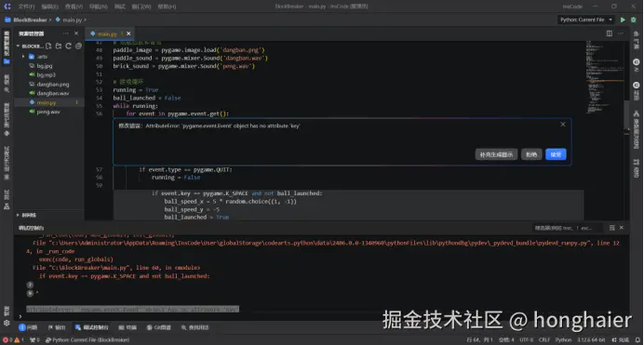Open explorer panel more-options ellipsis

[x=66, y=33]
